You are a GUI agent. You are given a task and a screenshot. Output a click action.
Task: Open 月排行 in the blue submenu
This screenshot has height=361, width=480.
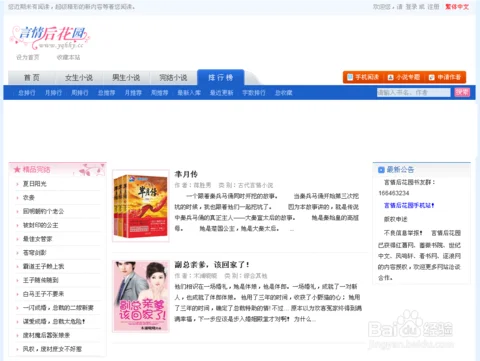coord(53,93)
